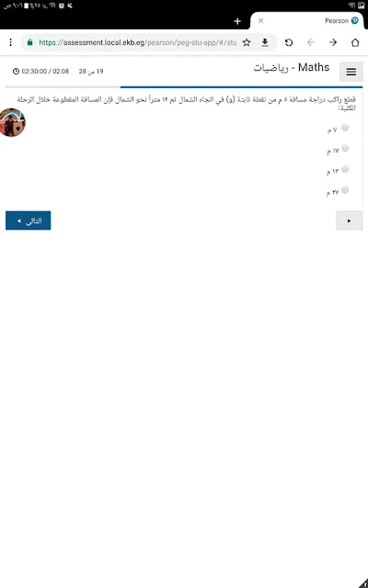Close the Pearson tab with X
Image resolution: width=368 pixels, height=588 pixels.
tap(260, 21)
